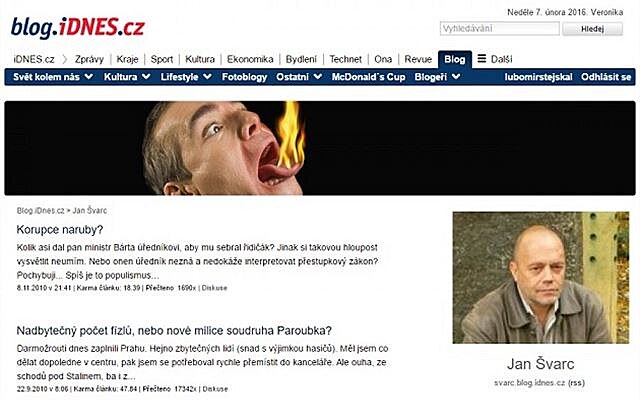The width and height of the screenshot is (640, 400).
Task: Expand the Kultura submenu chevron in the blue bar
Action: pyautogui.click(x=147, y=77)
